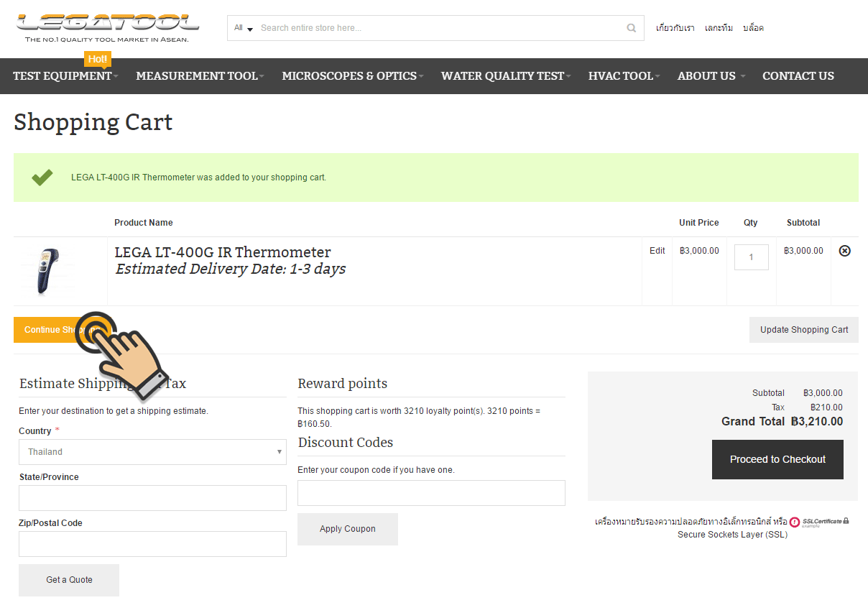Click the Hot! badge on Test Equipment
The height and width of the screenshot is (613, 868).
[x=98, y=59]
